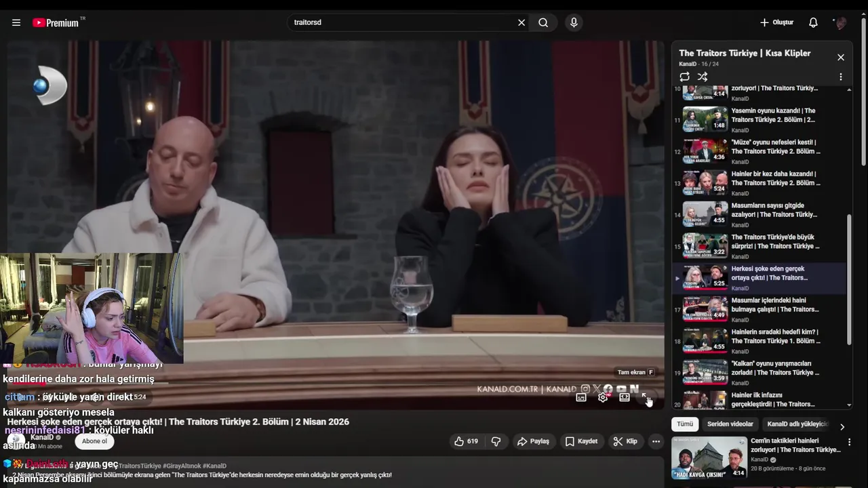Open playlist three-dot options menu
The height and width of the screenshot is (488, 868).
pyautogui.click(x=841, y=77)
